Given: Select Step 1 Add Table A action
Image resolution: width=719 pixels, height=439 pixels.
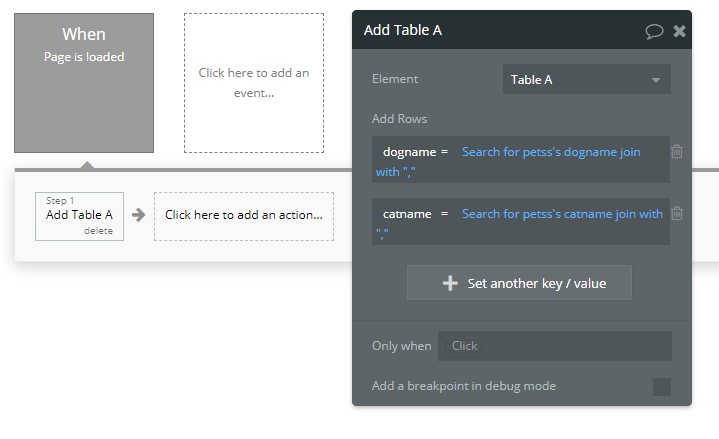Looking at the screenshot, I should pyautogui.click(x=79, y=216).
